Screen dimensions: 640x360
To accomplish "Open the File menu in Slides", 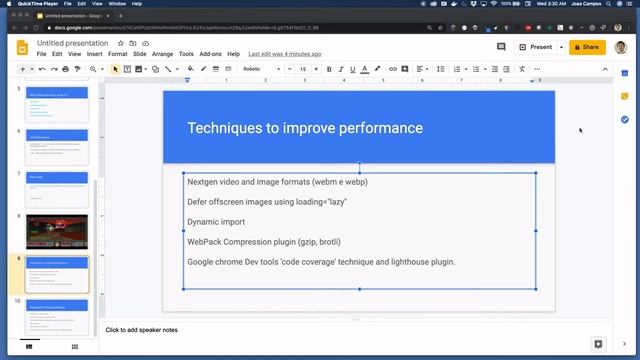I will coord(41,54).
